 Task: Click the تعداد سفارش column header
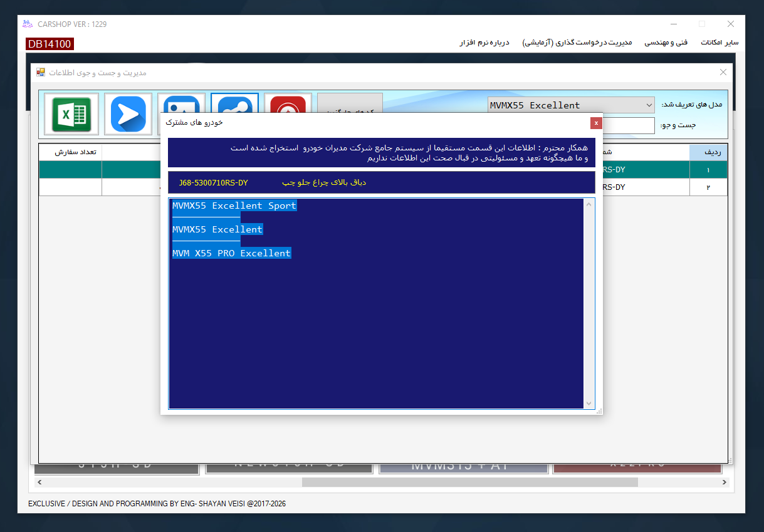70,152
